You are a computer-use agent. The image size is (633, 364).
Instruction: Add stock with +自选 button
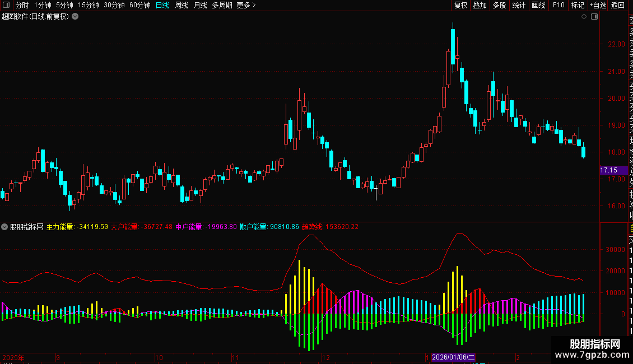[x=598, y=5]
